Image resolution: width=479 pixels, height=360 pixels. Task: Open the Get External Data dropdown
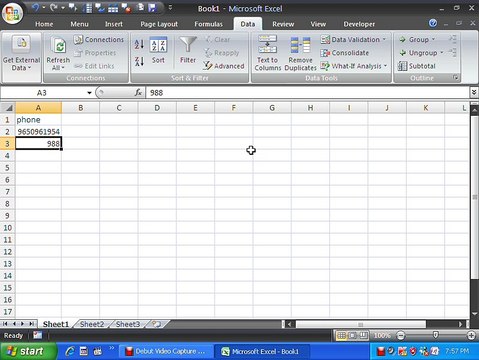(21, 57)
